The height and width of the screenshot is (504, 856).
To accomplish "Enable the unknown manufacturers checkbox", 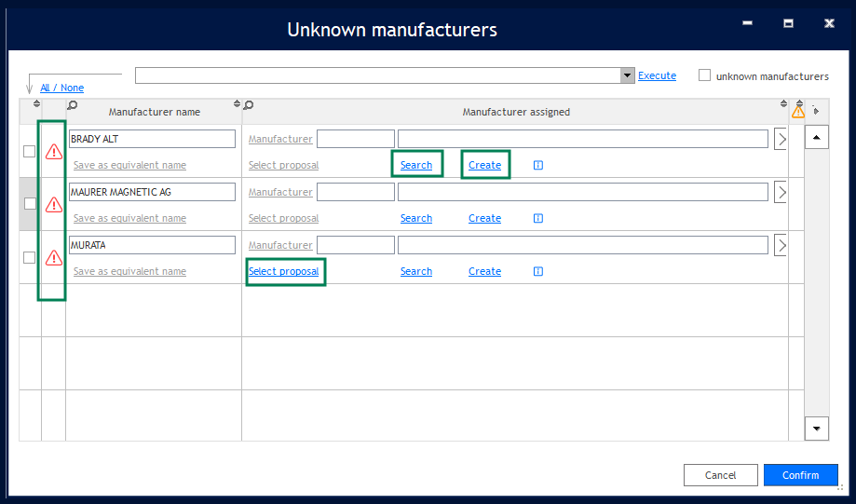I will coord(705,75).
